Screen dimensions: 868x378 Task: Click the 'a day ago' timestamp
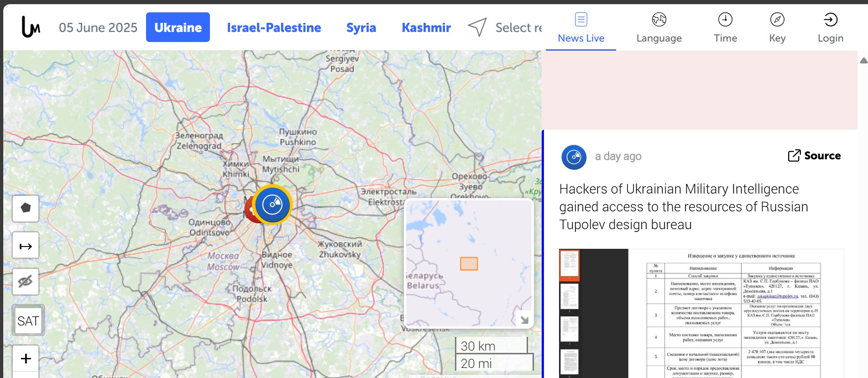[618, 157]
